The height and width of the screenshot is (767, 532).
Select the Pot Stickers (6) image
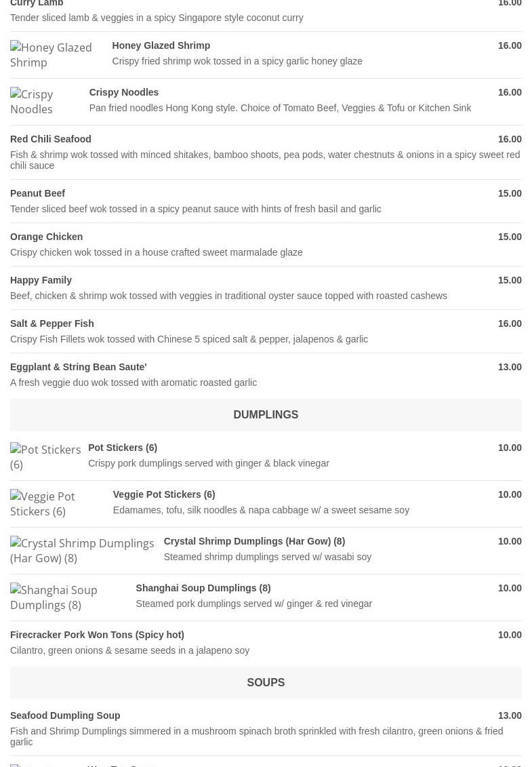tap(45, 457)
